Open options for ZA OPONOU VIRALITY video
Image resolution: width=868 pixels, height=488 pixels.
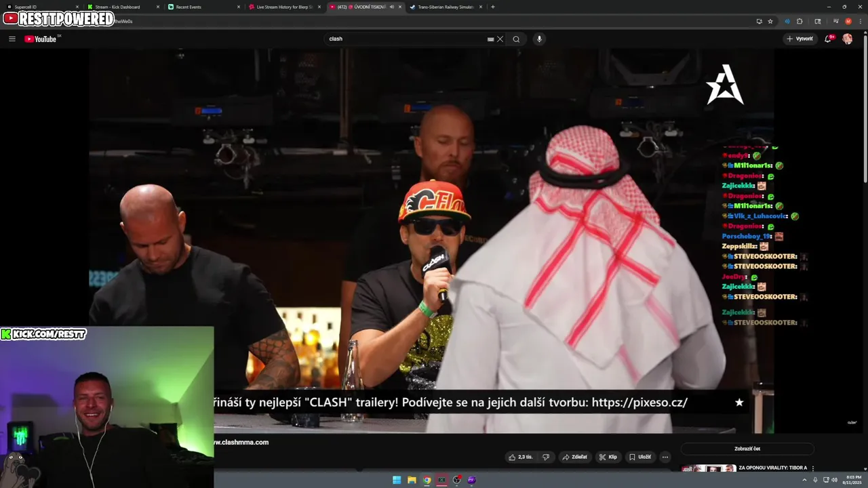point(813,468)
